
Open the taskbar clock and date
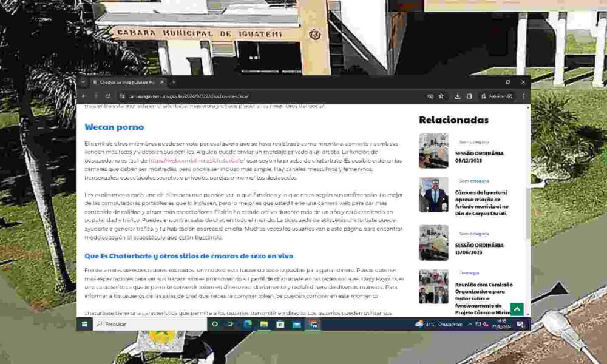[502, 324]
